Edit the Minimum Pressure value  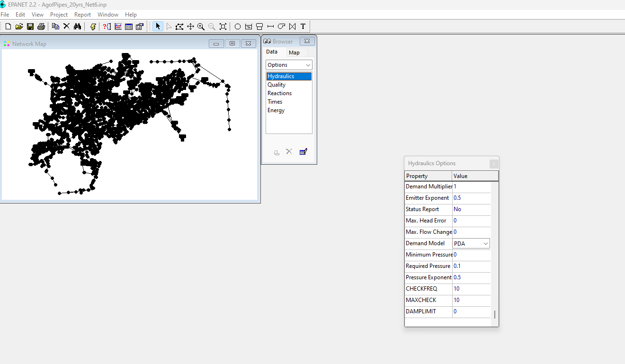471,255
